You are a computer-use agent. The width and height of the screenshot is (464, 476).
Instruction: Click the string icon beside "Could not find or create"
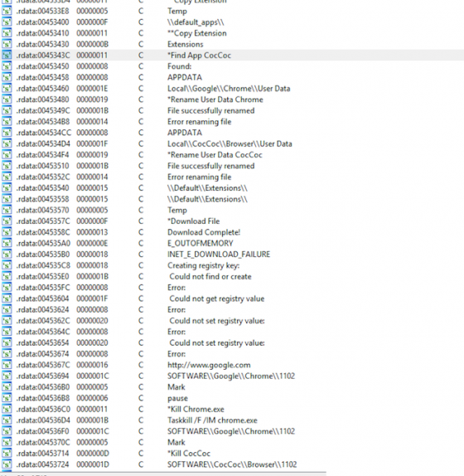[x=7, y=276]
